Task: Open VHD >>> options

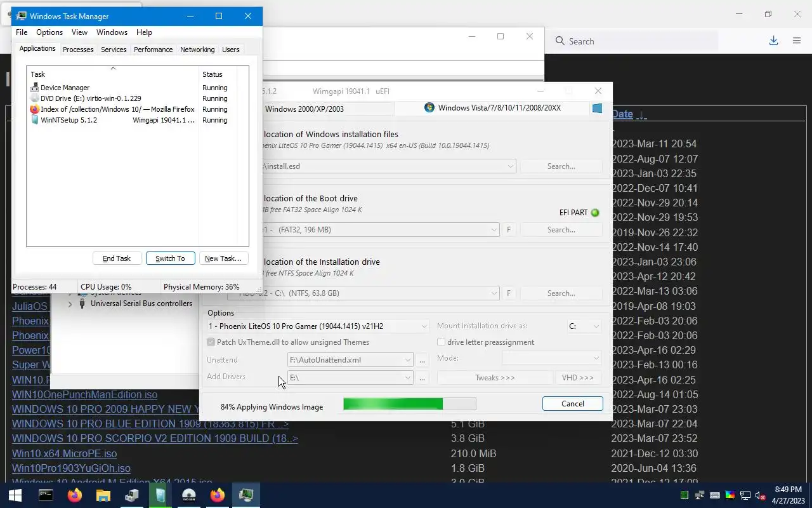Action: pos(578,378)
